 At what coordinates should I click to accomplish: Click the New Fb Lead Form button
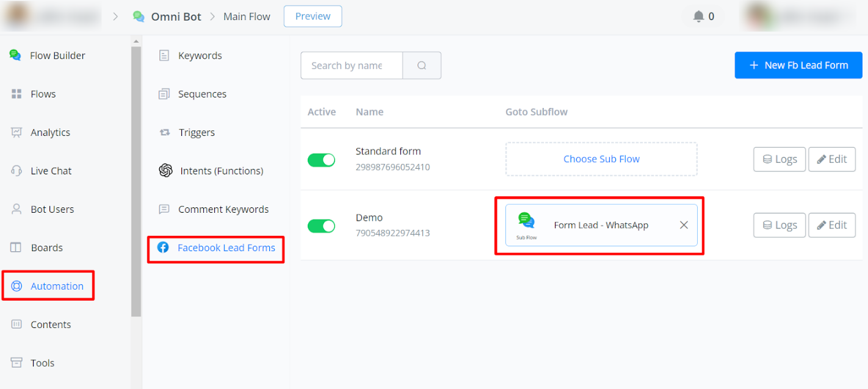pos(798,65)
